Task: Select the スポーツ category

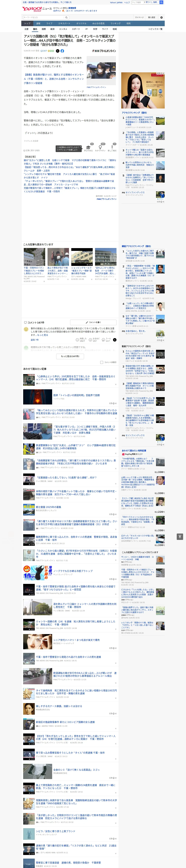Action: (76, 29)
